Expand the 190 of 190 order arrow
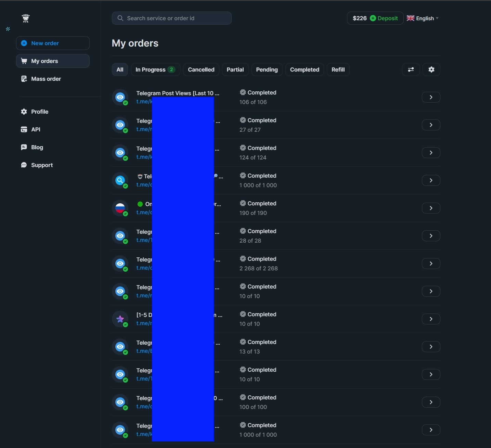491x448 pixels. [x=431, y=208]
